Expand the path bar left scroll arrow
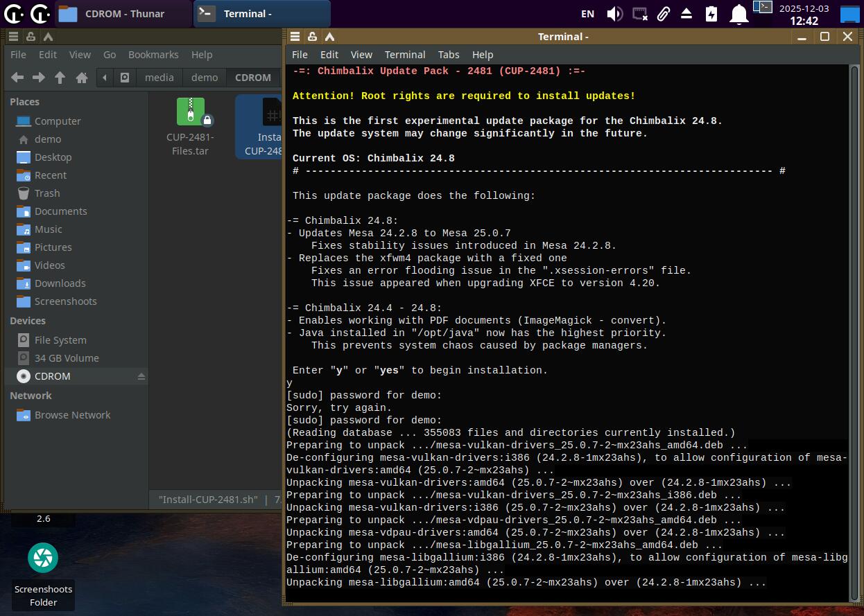This screenshot has width=864, height=616. [x=105, y=78]
